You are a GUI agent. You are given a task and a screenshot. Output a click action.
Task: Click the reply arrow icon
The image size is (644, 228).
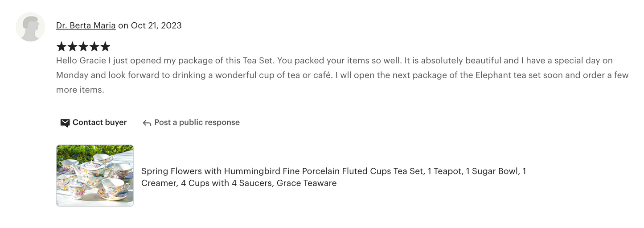tap(147, 123)
